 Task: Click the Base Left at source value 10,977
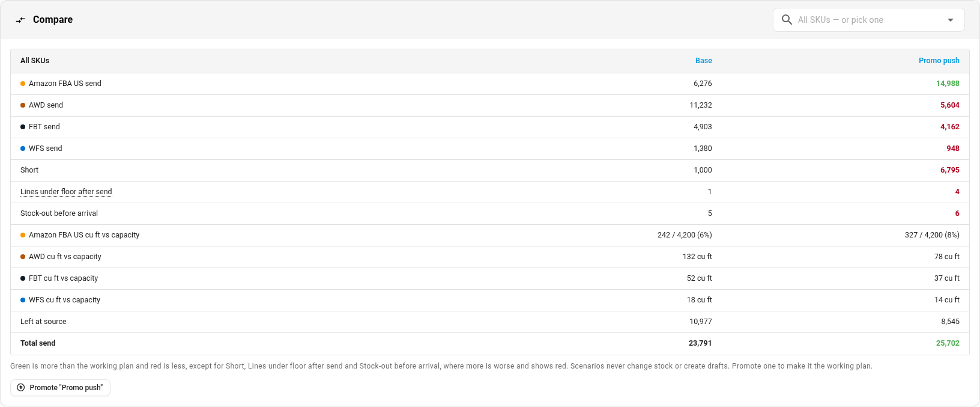[701, 322]
